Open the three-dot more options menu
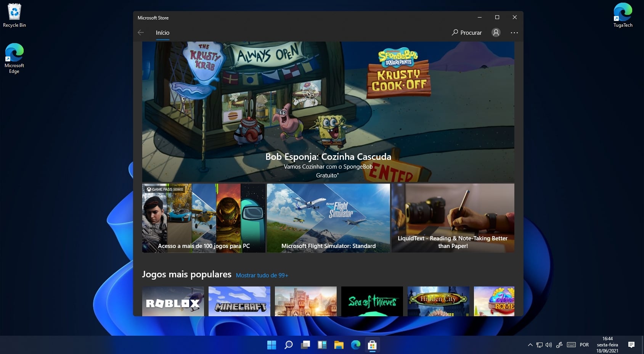Screen dimensions: 644x354 pos(514,33)
